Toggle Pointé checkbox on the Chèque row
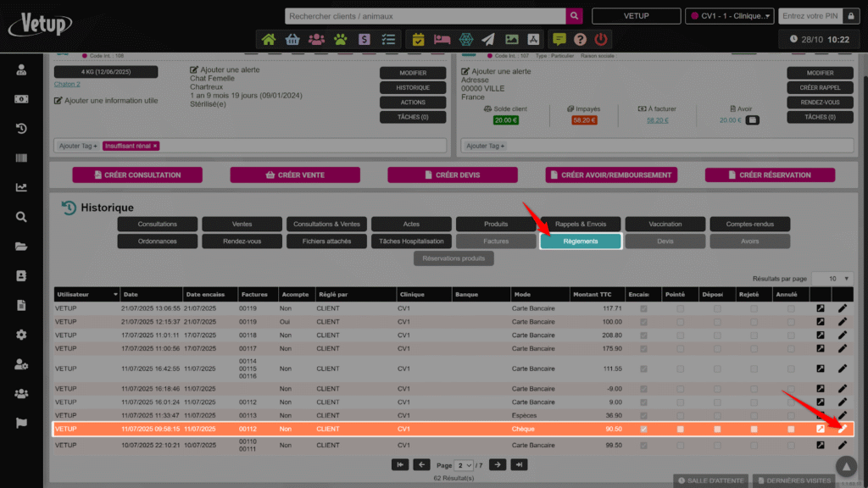 [x=680, y=430]
